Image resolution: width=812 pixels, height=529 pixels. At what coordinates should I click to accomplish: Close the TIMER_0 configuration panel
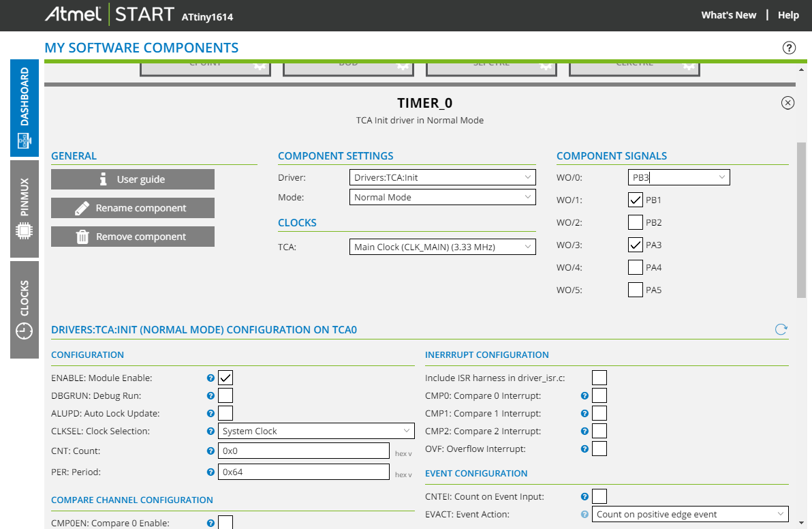click(787, 103)
